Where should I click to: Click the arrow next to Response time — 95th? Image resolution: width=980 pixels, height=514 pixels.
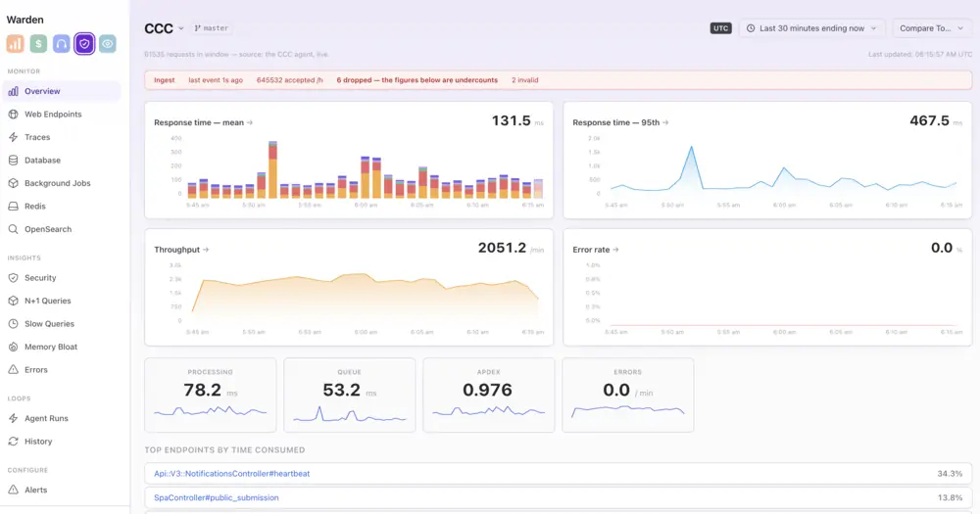coord(665,122)
